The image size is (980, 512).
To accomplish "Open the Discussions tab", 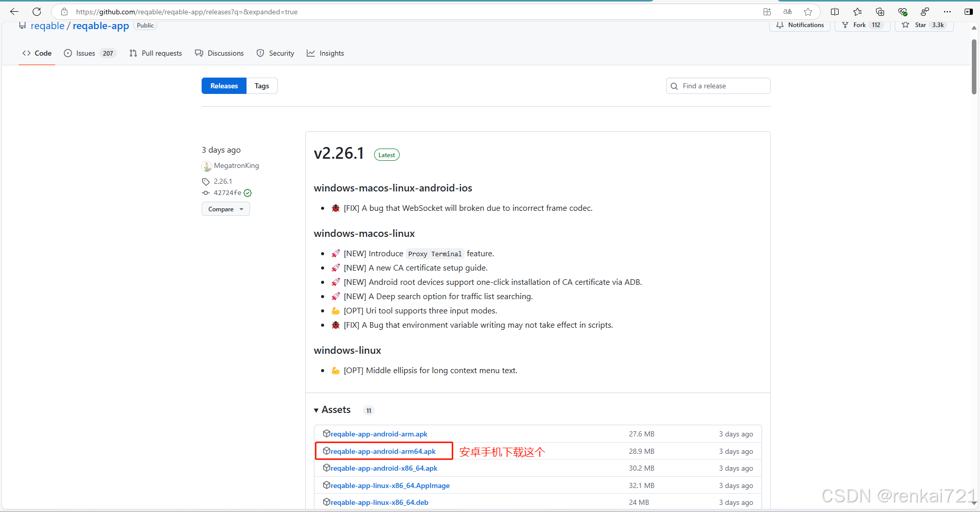I will 219,53.
